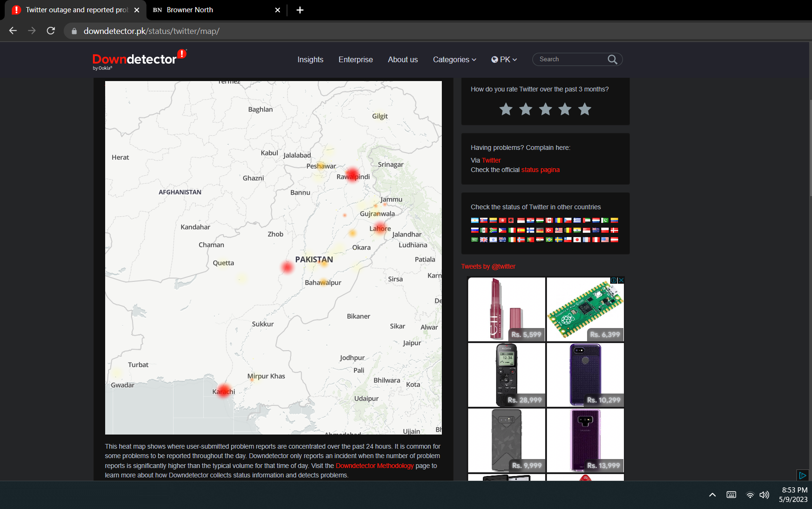Viewport: 812px width, 509px height.
Task: Close the Browner North tab
Action: (x=278, y=10)
